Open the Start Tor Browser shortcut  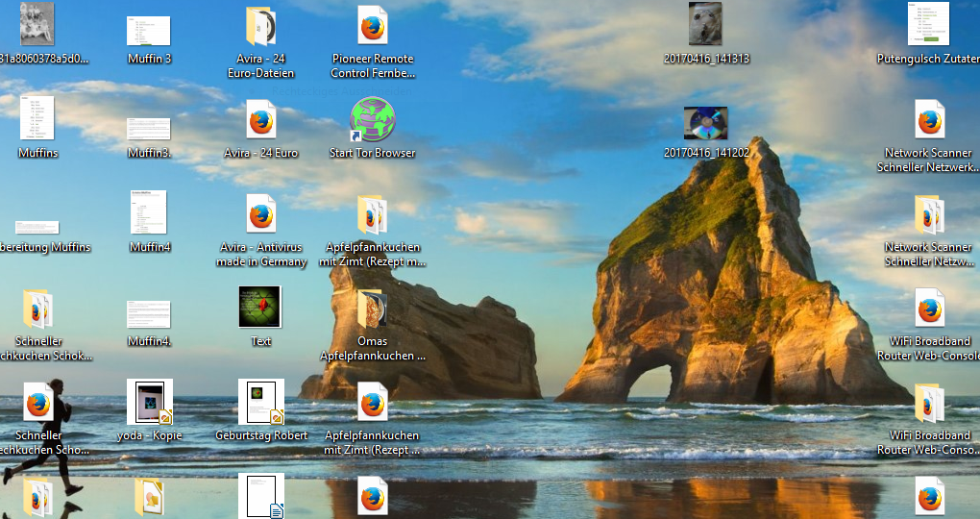click(372, 121)
